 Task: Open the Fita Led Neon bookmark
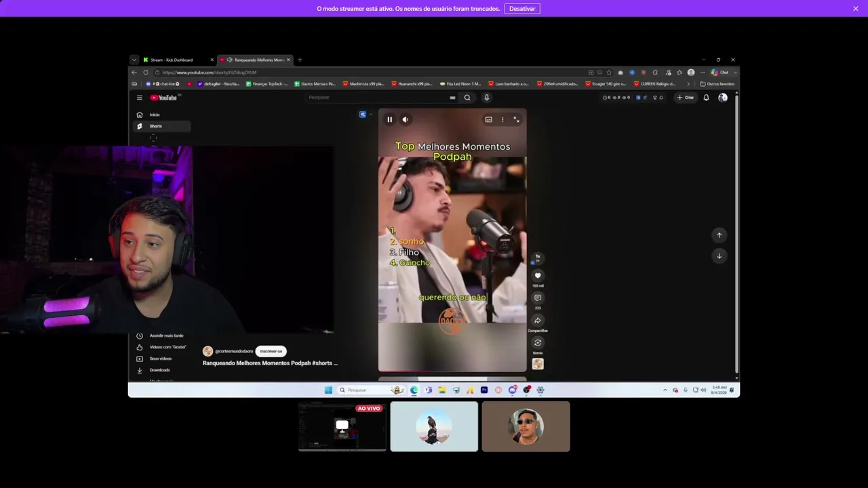tap(460, 84)
